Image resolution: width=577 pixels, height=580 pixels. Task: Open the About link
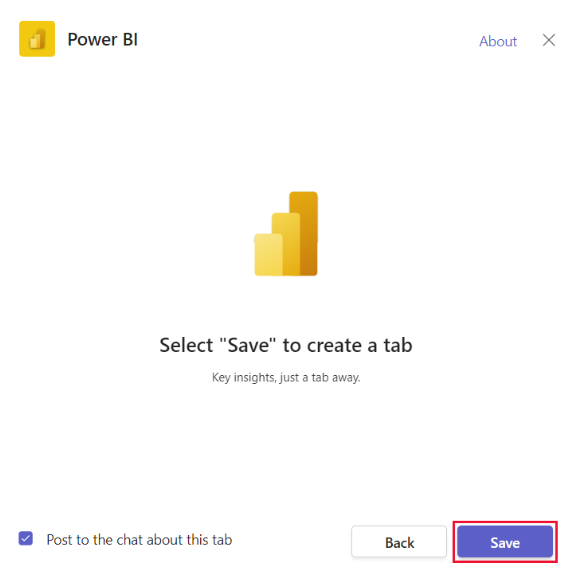tap(498, 41)
